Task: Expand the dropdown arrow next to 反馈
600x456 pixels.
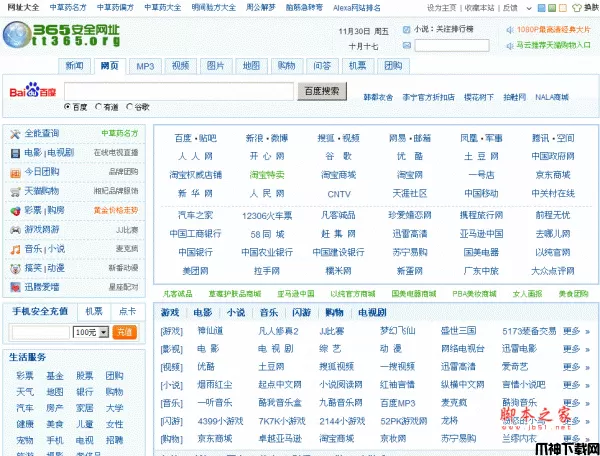Action: tap(529, 8)
